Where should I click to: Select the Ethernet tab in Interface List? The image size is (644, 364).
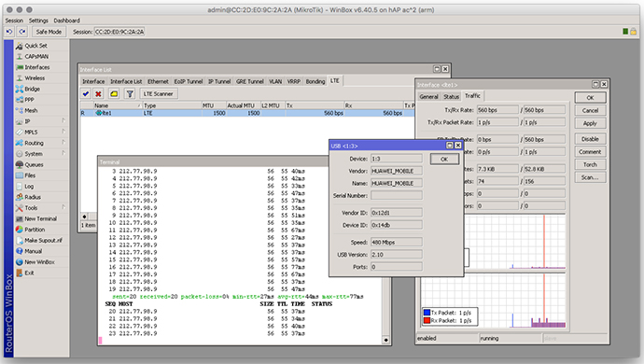158,81
